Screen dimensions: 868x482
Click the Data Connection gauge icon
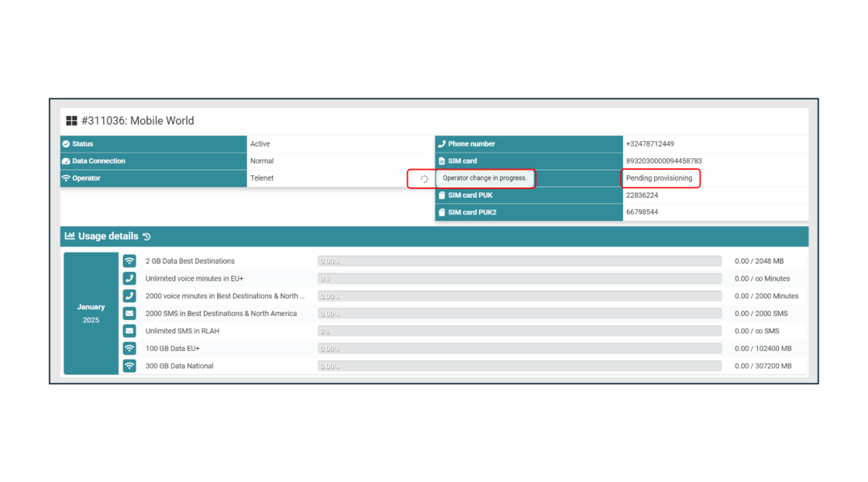[x=67, y=161]
